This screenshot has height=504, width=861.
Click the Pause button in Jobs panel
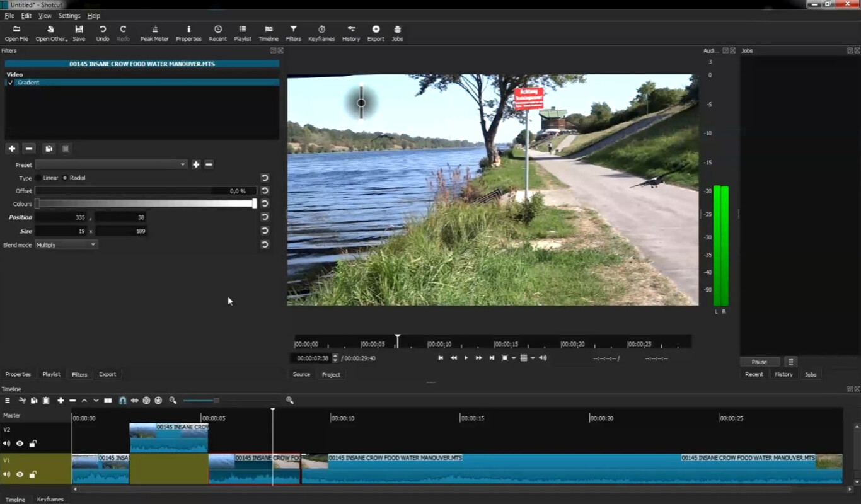click(760, 362)
